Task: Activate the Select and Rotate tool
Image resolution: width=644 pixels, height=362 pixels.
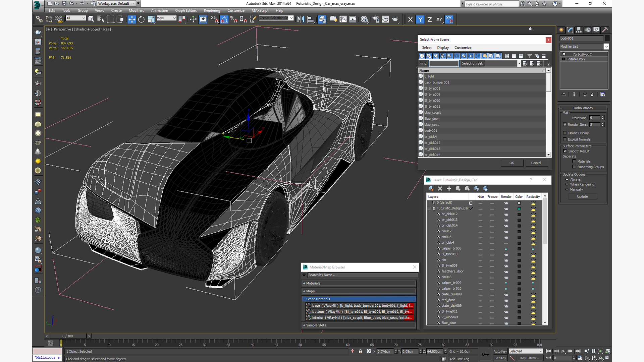Action: pos(141,19)
